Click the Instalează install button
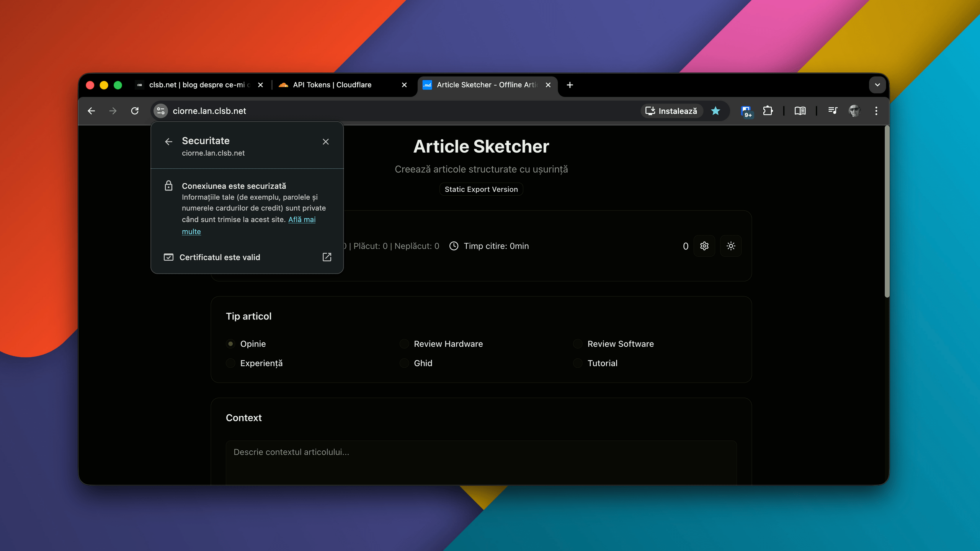 671,111
